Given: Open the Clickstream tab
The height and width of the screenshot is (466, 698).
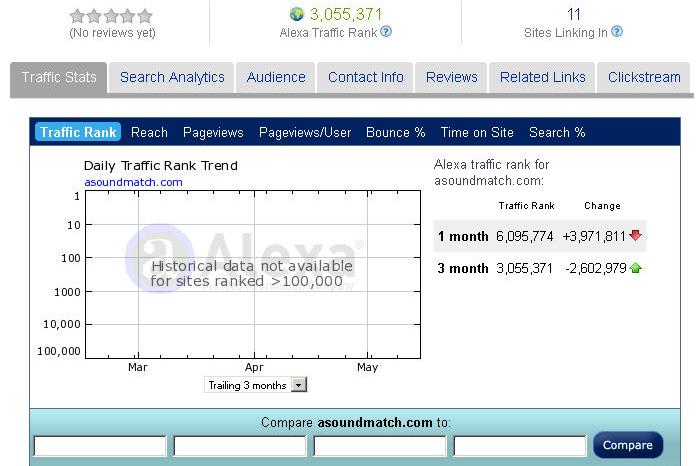Looking at the screenshot, I should click(644, 77).
